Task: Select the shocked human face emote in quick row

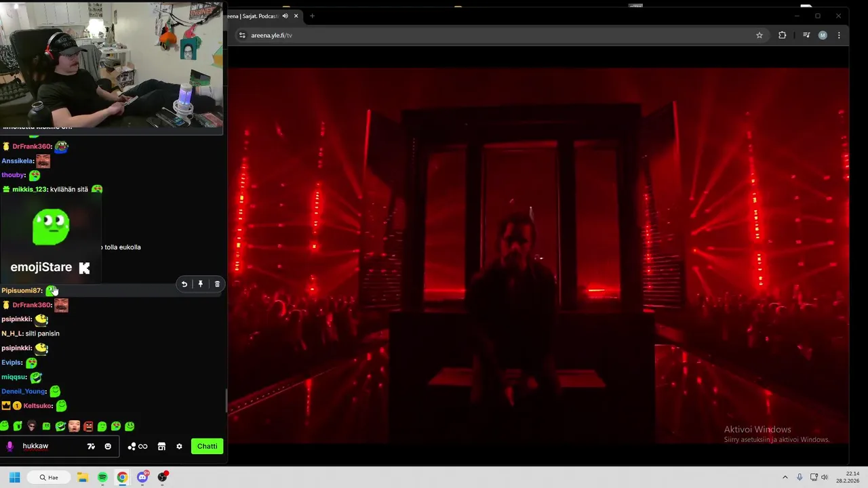Action: tap(74, 426)
